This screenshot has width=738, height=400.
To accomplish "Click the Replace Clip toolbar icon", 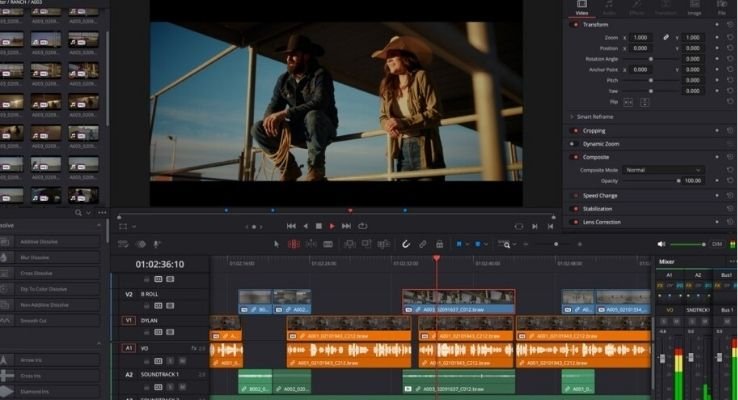I will 384,244.
